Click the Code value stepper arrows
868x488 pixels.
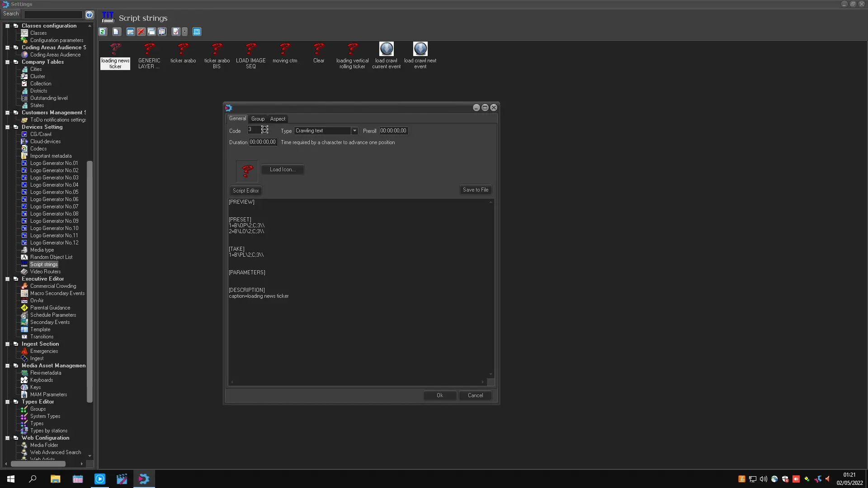[x=264, y=130]
